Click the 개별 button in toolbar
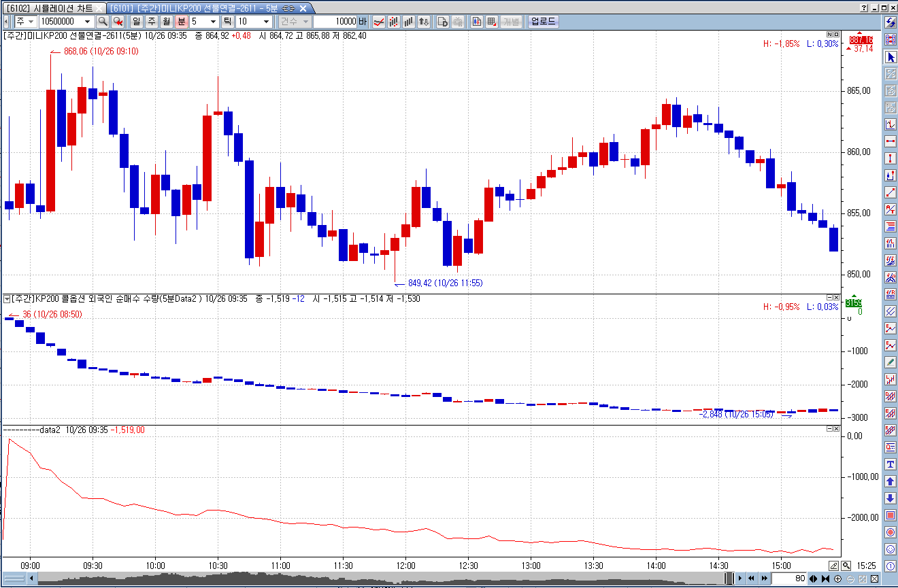Image resolution: width=898 pixels, height=588 pixels. [512, 22]
